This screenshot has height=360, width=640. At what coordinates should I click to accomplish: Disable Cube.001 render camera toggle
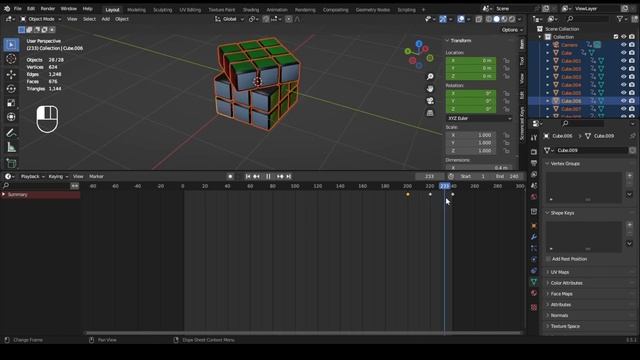click(x=632, y=61)
